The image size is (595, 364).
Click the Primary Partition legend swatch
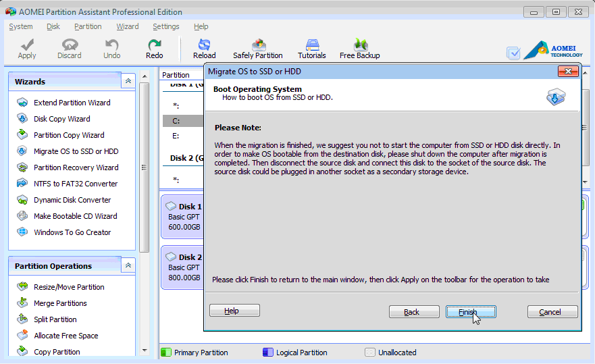click(x=166, y=353)
